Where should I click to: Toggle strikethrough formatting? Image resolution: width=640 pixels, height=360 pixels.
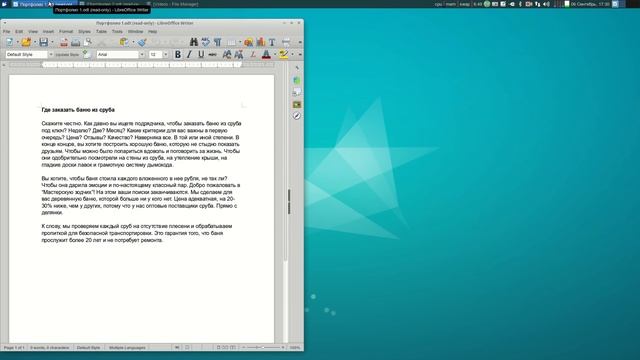coord(213,54)
